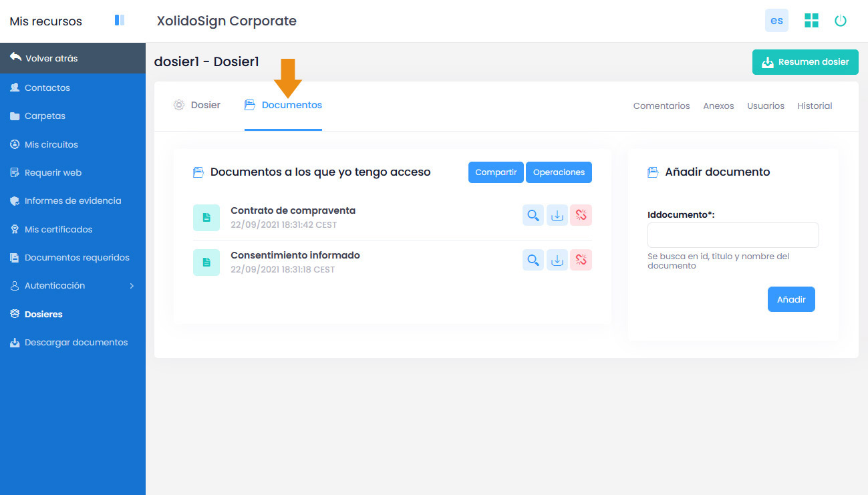Select the Documentos tab

[283, 106]
